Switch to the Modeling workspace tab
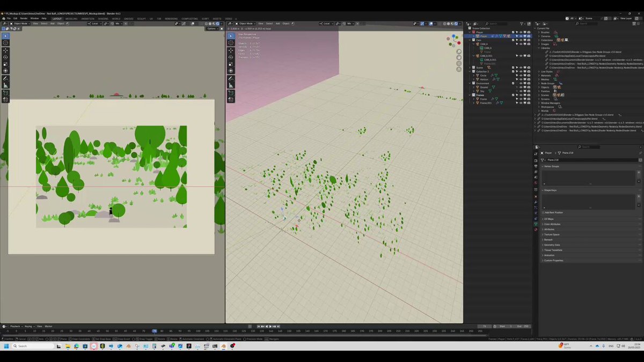Screen dimensions: 644x362 click(71, 18)
